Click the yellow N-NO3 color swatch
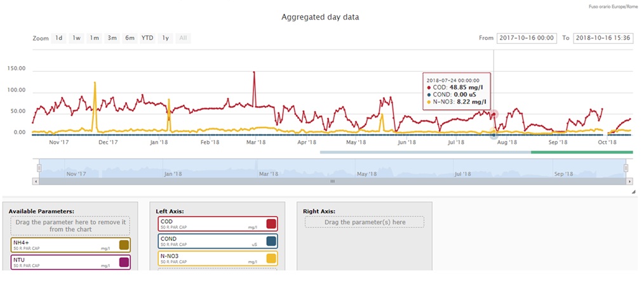This screenshot has height=292, width=644. 271,258
